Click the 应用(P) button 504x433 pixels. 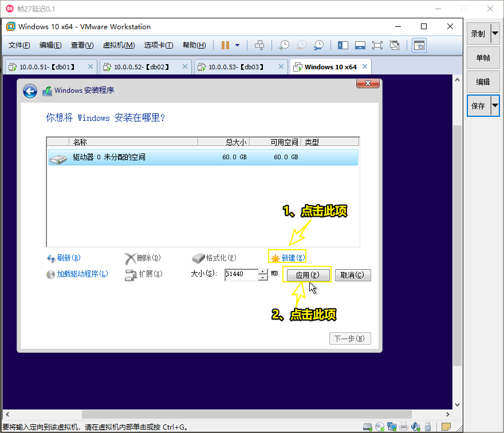point(308,275)
